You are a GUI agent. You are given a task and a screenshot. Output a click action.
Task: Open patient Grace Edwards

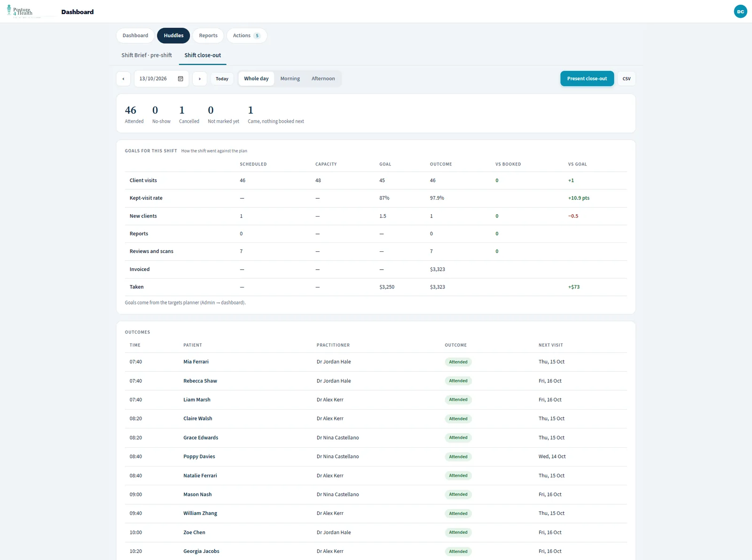tap(201, 438)
